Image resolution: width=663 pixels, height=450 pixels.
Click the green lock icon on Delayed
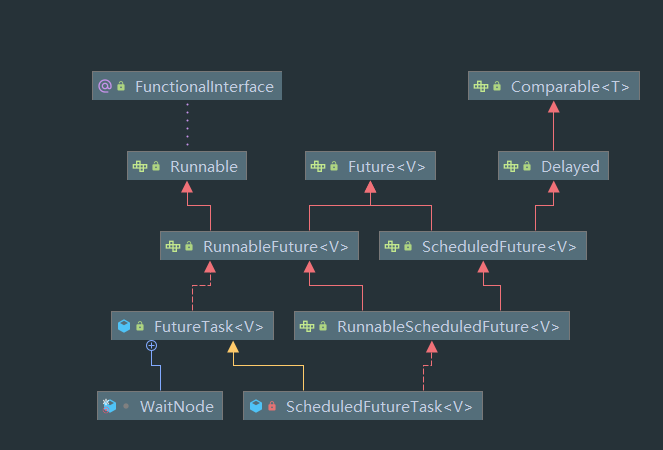click(525, 167)
